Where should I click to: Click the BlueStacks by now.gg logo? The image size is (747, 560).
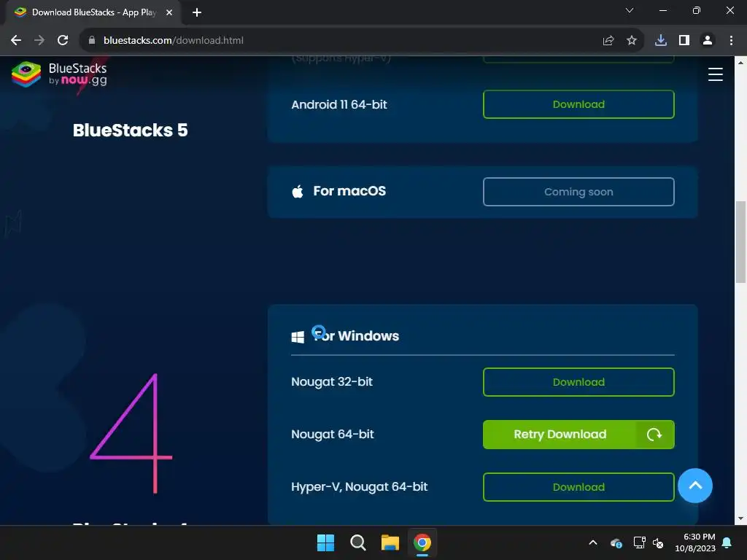click(59, 74)
